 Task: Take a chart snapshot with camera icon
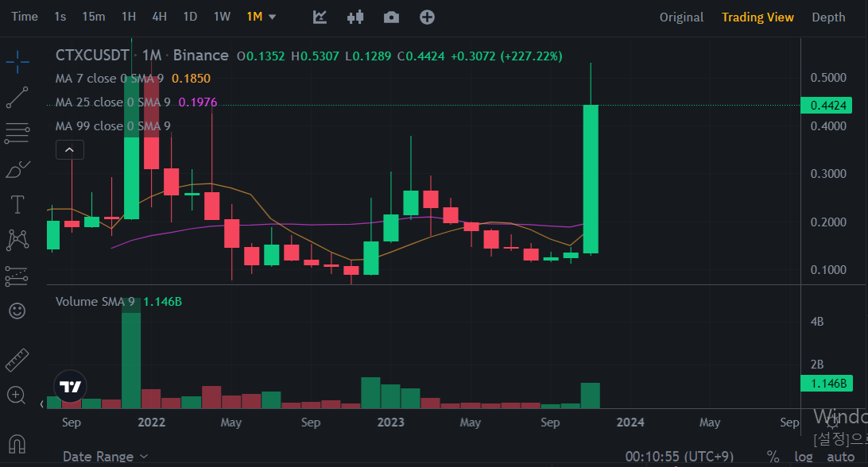[x=391, y=17]
